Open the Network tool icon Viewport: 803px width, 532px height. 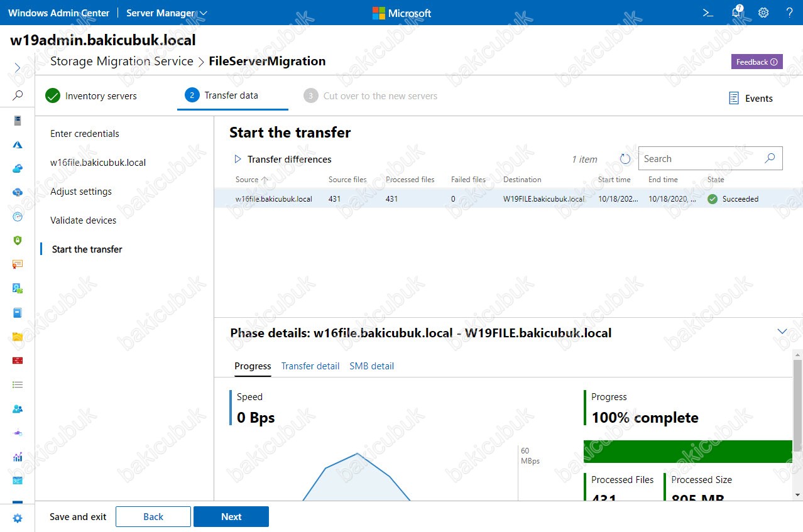pos(18,433)
